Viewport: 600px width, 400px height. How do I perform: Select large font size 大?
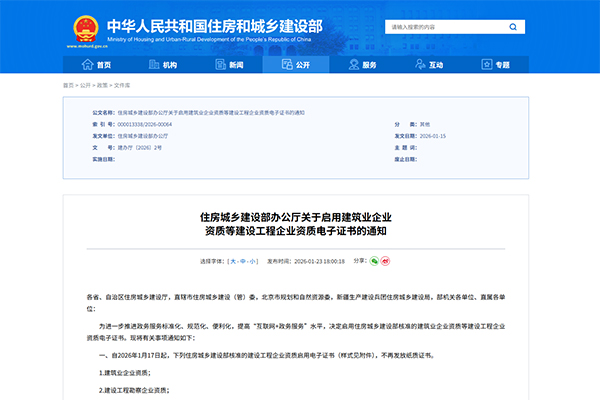[233, 260]
